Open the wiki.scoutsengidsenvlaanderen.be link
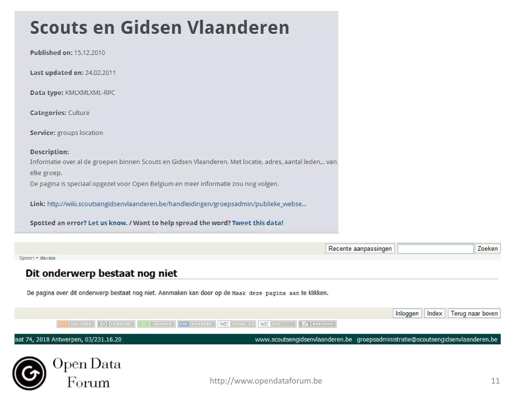The width and height of the screenshot is (532, 399). tap(177, 204)
